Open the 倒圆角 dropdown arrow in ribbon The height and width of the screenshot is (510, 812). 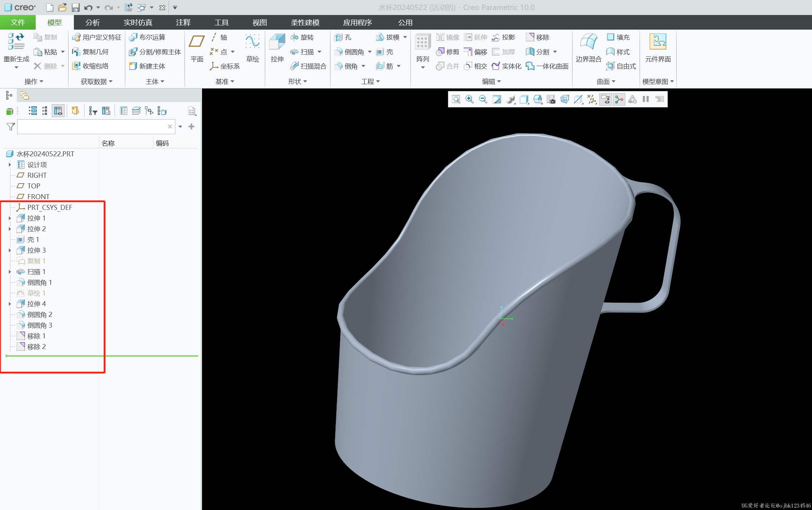370,52
